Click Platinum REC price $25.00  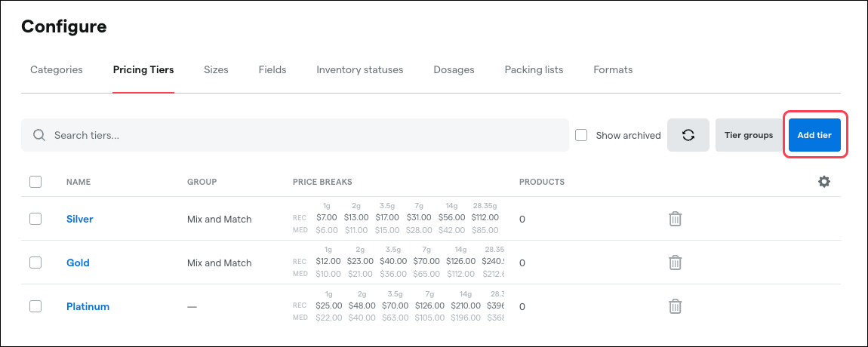pyautogui.click(x=329, y=305)
